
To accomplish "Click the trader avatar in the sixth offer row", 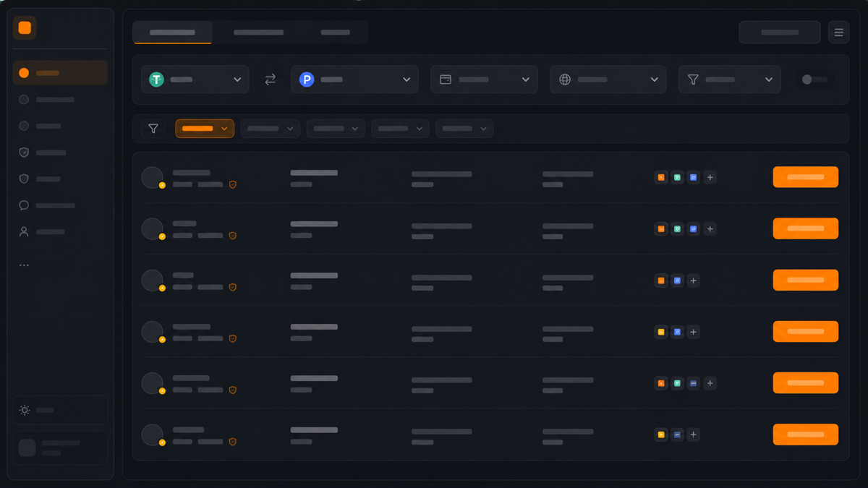I will coord(152,435).
